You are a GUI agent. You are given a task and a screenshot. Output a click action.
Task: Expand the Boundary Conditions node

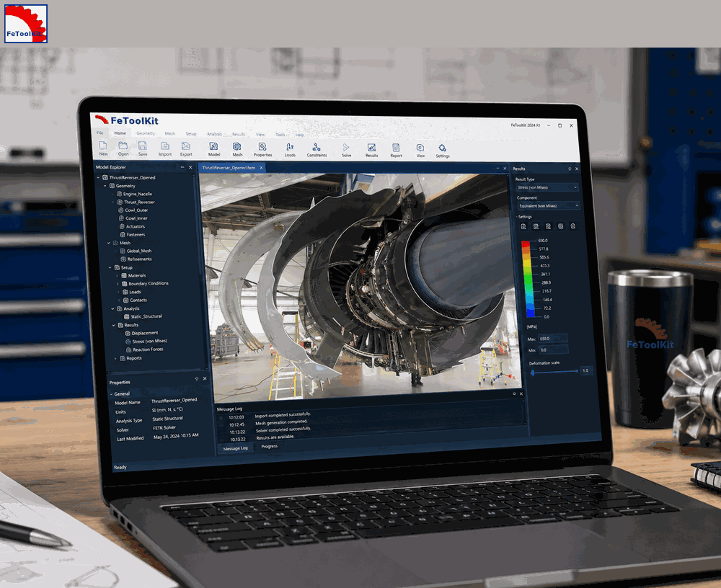(x=118, y=284)
